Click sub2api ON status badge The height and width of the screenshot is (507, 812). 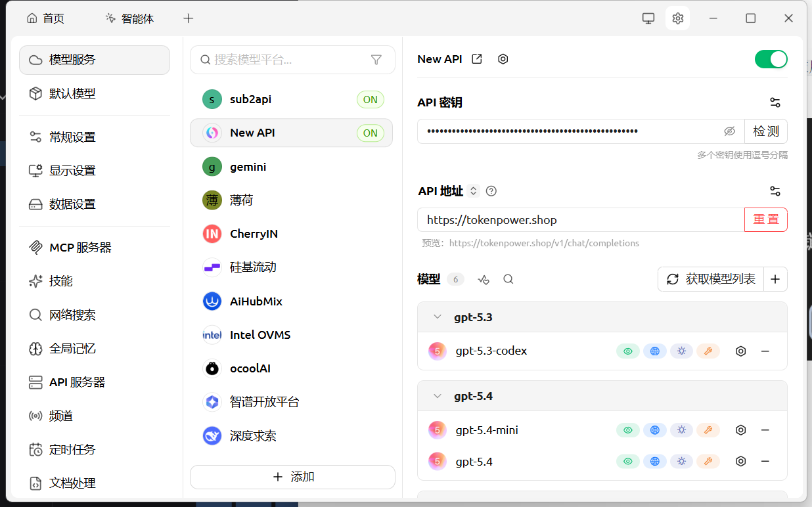(x=371, y=99)
